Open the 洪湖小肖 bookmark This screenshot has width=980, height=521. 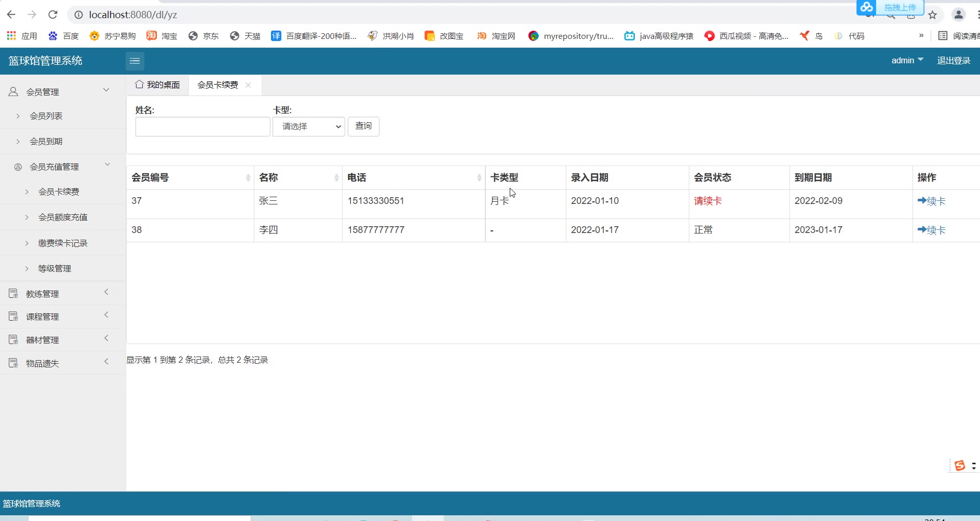(x=391, y=36)
